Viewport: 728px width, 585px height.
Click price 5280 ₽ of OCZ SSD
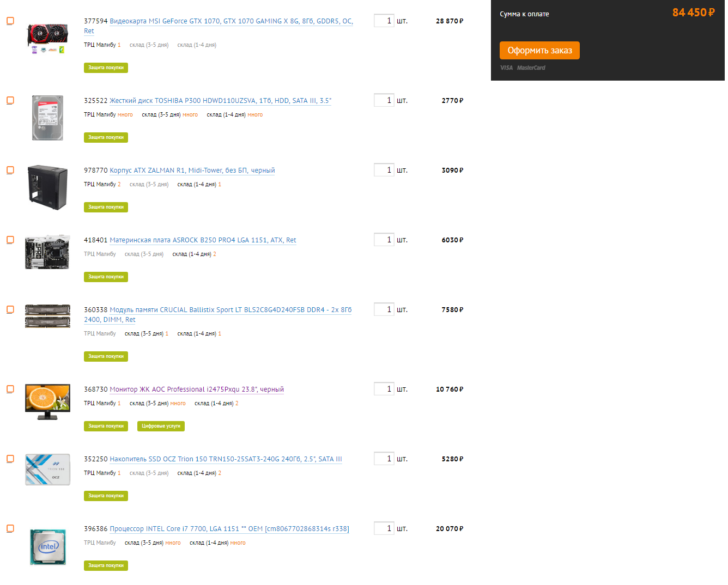[452, 459]
